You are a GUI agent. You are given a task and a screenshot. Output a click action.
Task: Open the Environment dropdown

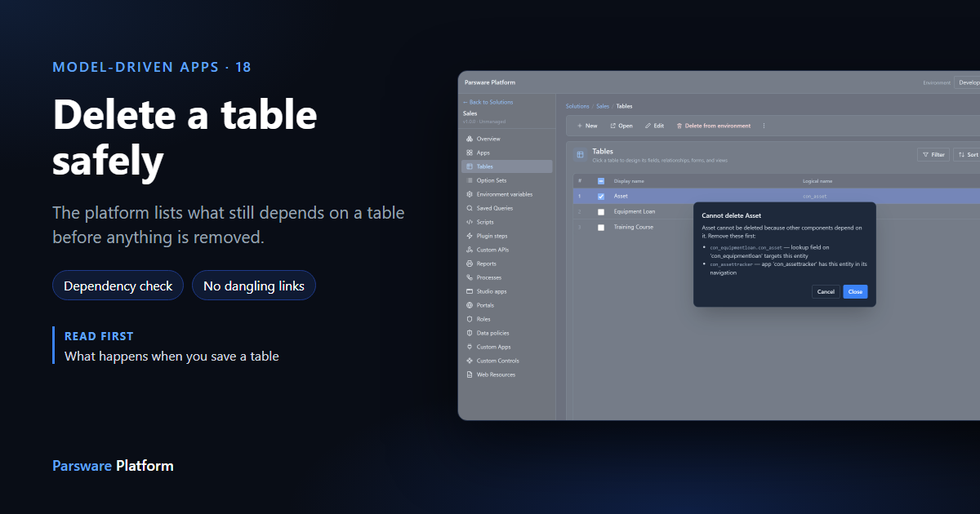click(x=969, y=82)
